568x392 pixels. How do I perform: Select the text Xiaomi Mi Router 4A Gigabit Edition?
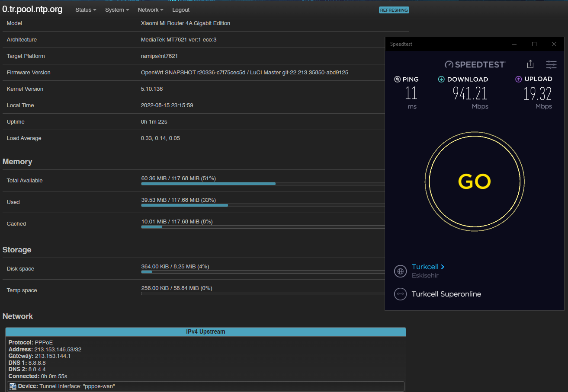coord(186,23)
